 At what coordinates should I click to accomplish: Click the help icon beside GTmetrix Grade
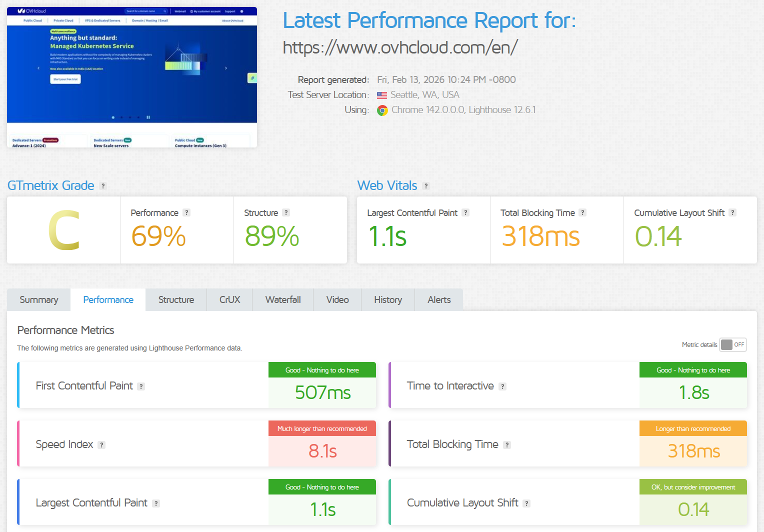[103, 185]
